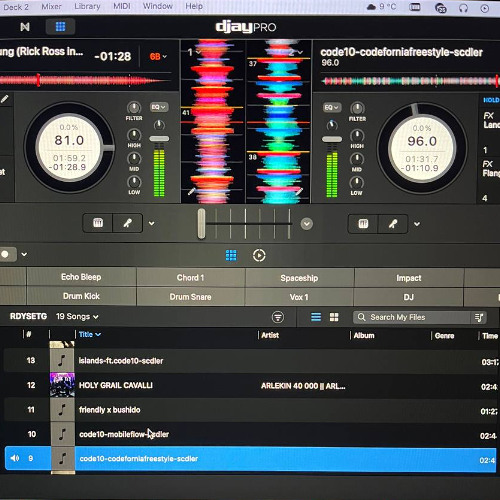Open waveform deck 2 selector dropdown
The height and width of the screenshot is (500, 500).
tap(296, 52)
